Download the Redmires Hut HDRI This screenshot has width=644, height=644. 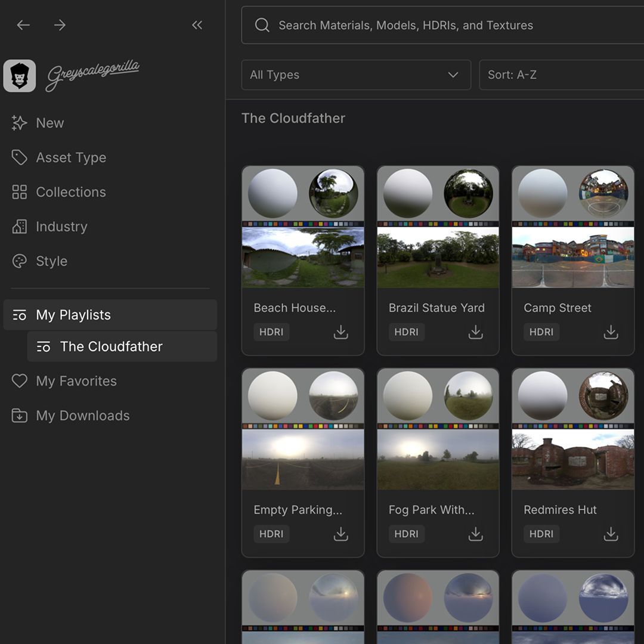611,534
